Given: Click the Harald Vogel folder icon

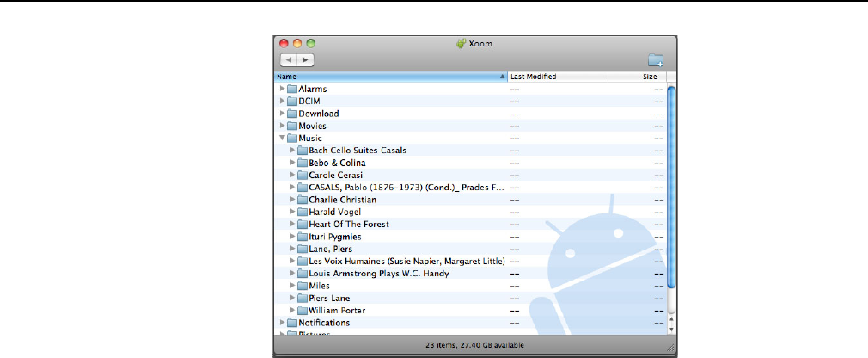Looking at the screenshot, I should click(x=303, y=212).
